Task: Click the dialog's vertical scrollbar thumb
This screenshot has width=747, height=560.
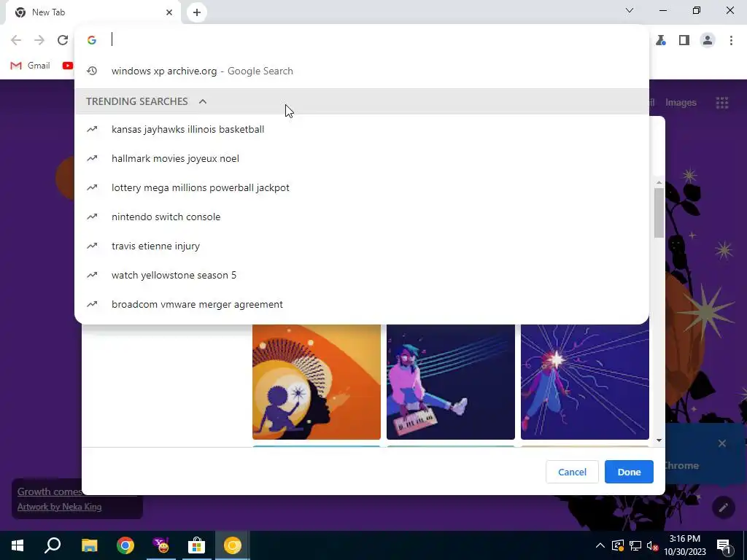Action: [659, 212]
